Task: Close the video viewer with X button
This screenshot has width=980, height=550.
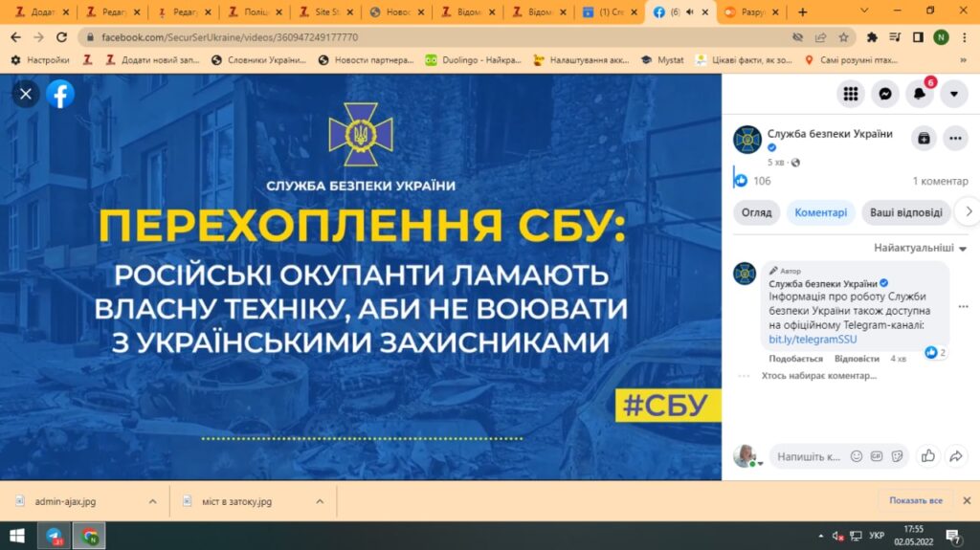Action: click(26, 94)
